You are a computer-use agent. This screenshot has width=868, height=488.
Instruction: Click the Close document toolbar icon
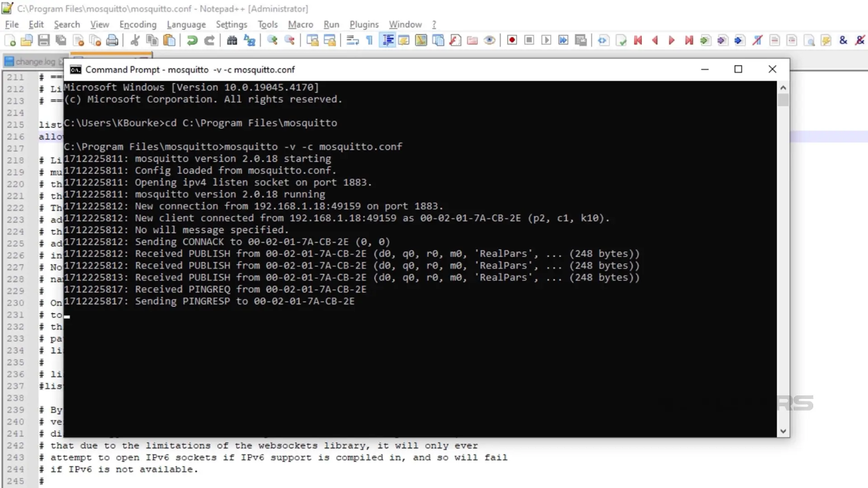[x=78, y=41]
